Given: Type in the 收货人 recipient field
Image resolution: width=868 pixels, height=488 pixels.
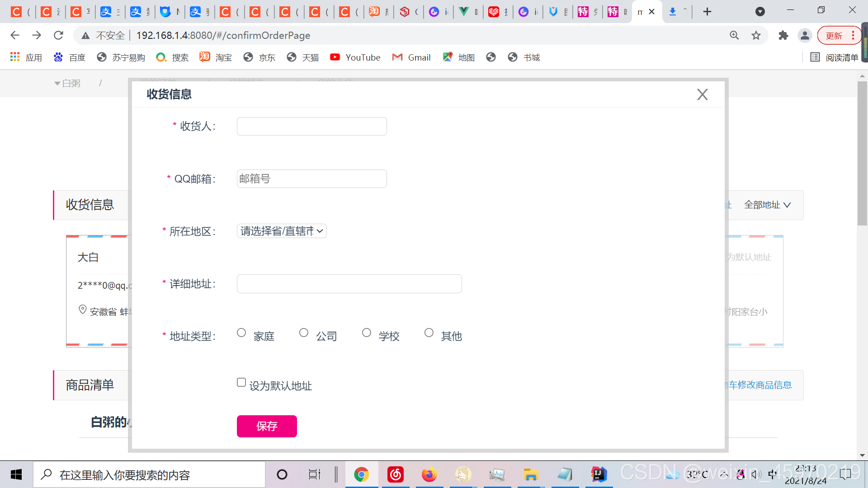Looking at the screenshot, I should pos(311,126).
